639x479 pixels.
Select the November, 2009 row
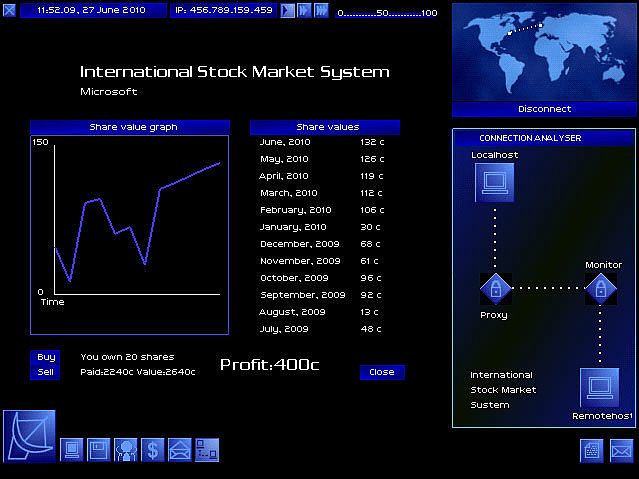(x=322, y=261)
